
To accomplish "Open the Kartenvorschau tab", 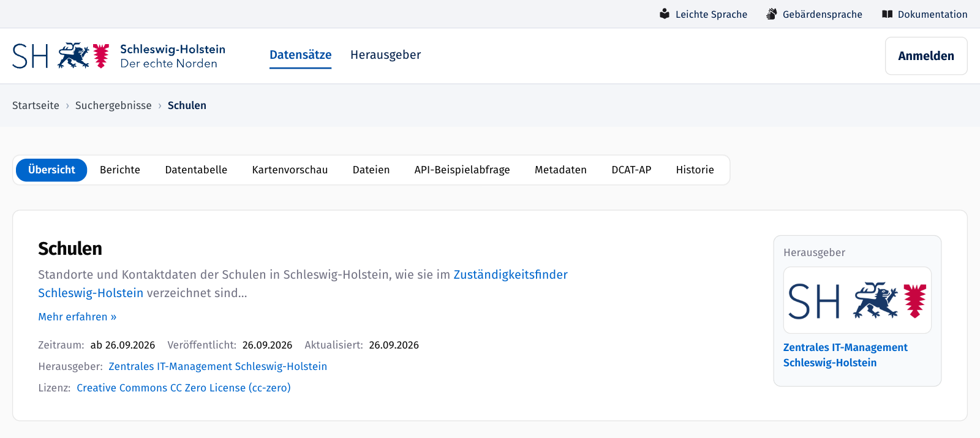I will [x=290, y=170].
